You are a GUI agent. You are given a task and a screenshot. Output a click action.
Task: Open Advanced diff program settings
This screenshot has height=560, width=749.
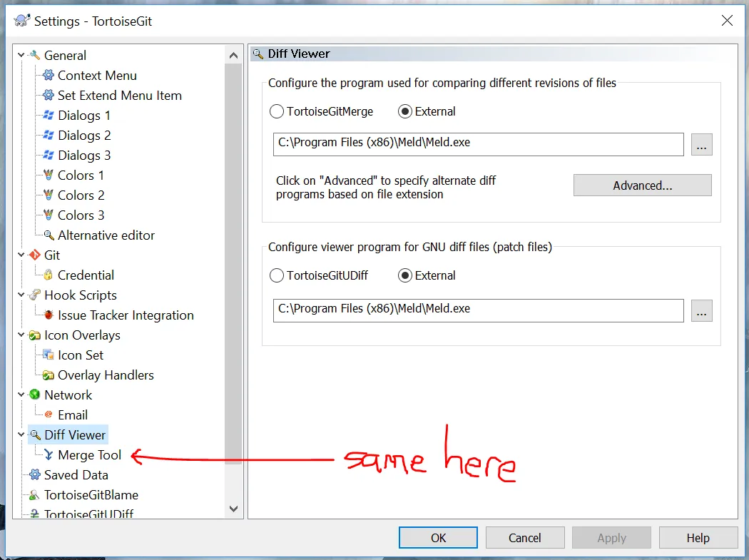pyautogui.click(x=643, y=185)
